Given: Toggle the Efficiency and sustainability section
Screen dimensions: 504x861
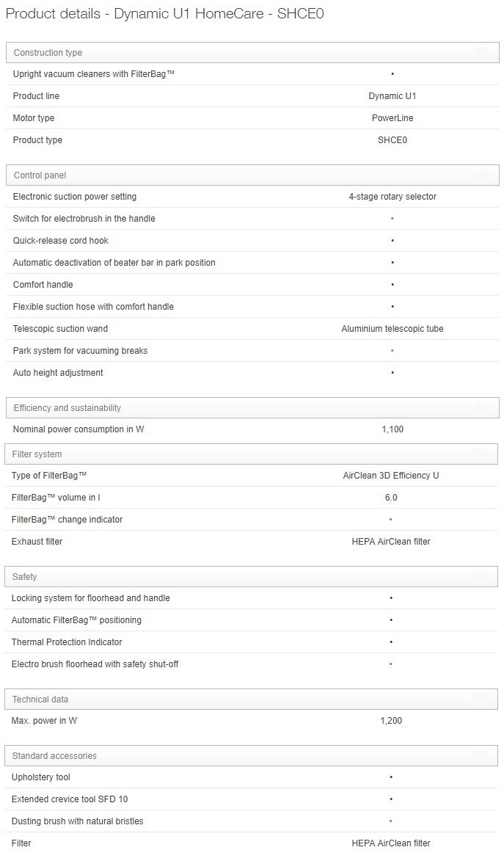Looking at the screenshot, I should click(252, 408).
